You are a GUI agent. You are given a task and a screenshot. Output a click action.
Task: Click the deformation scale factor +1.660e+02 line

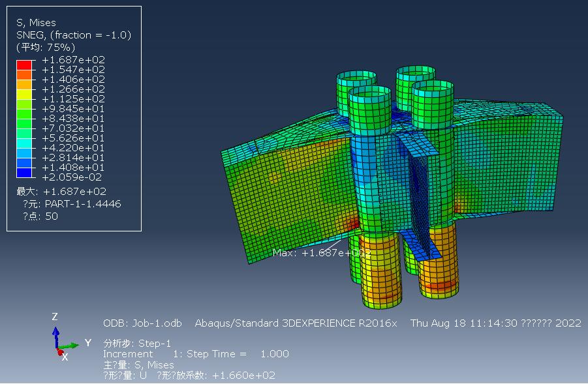189,375
